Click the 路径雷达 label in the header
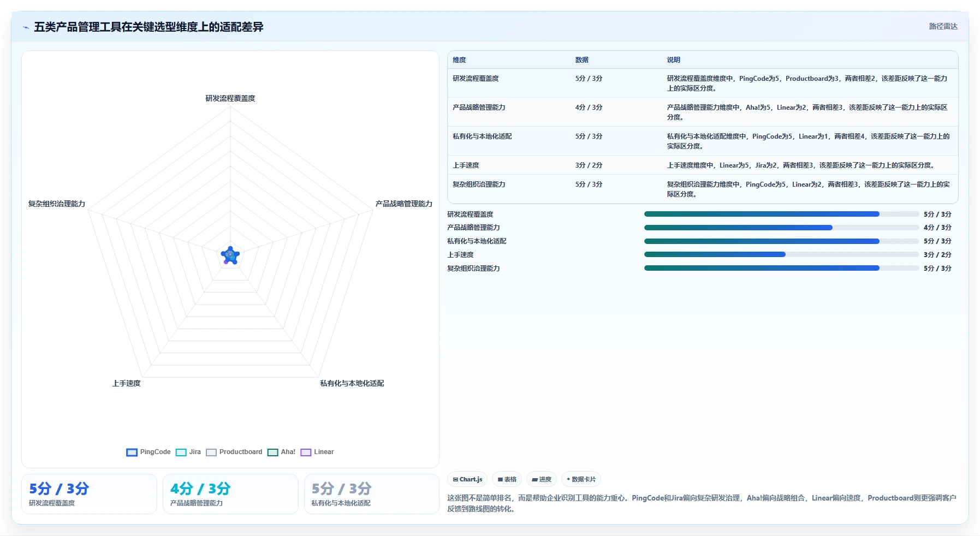The height and width of the screenshot is (536, 980). pos(943,26)
